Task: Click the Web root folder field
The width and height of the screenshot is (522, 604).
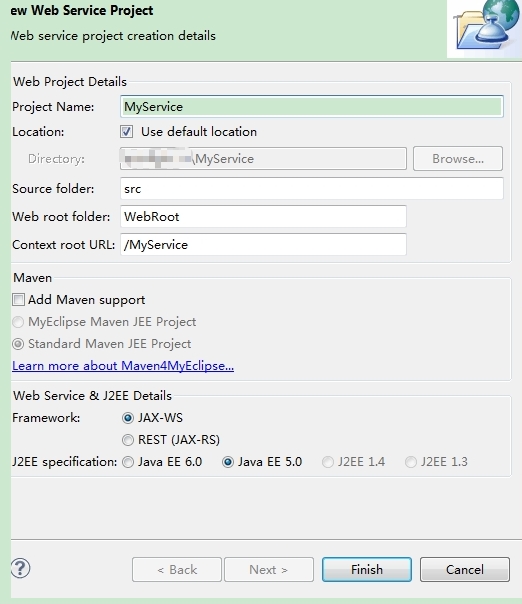Action: click(263, 216)
